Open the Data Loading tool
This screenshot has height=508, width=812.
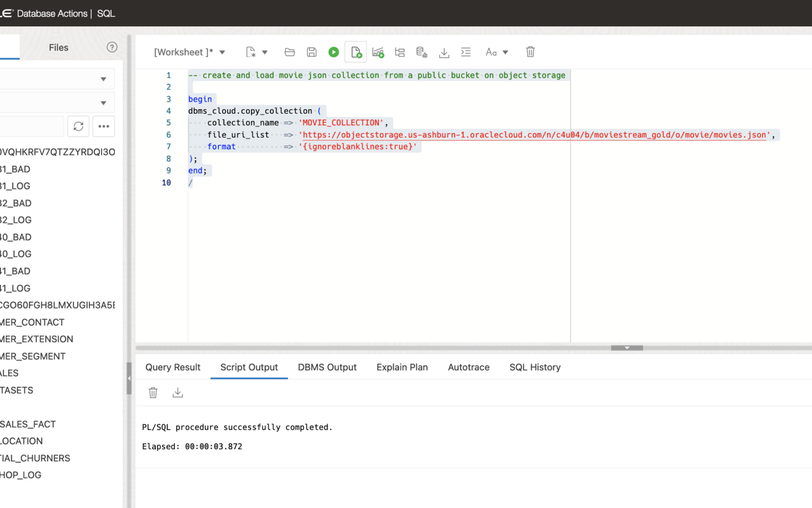point(421,51)
